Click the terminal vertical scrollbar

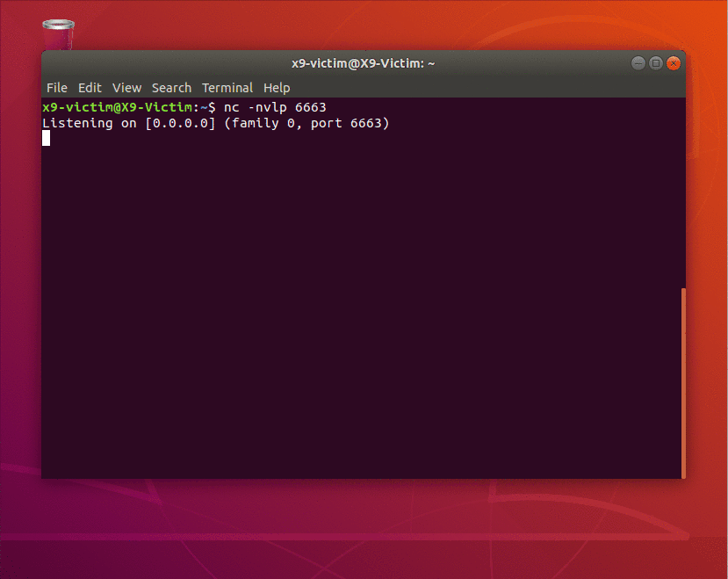point(683,383)
